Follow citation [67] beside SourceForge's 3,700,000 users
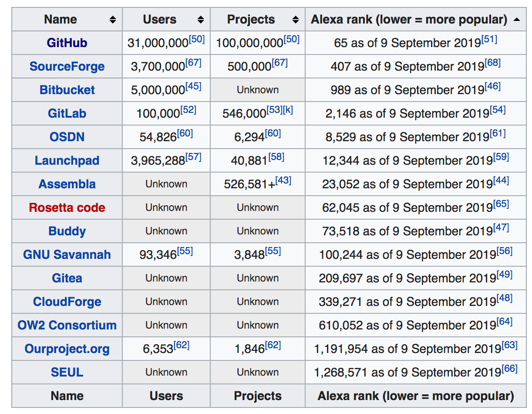This screenshot has height=414, width=532. [x=193, y=63]
